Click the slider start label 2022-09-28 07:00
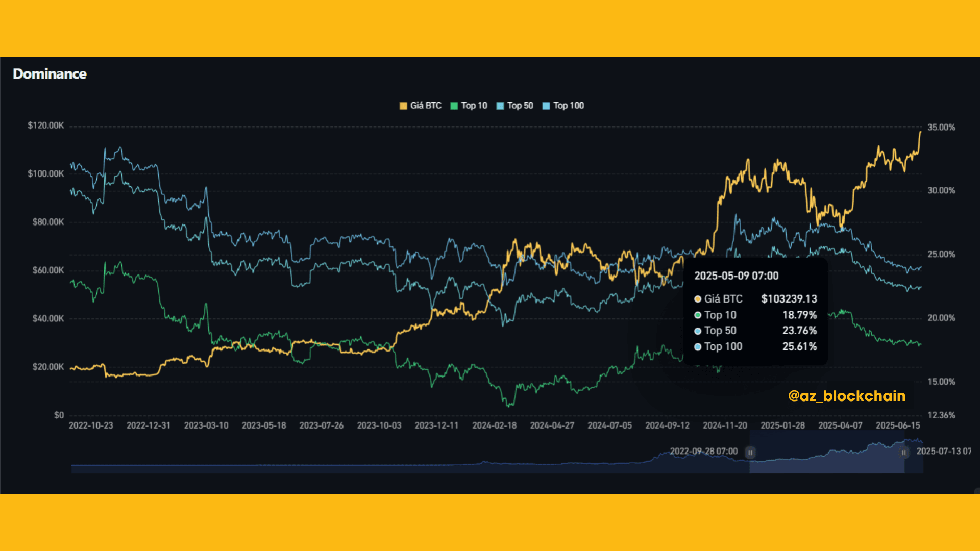The height and width of the screenshot is (551, 980). (x=703, y=452)
